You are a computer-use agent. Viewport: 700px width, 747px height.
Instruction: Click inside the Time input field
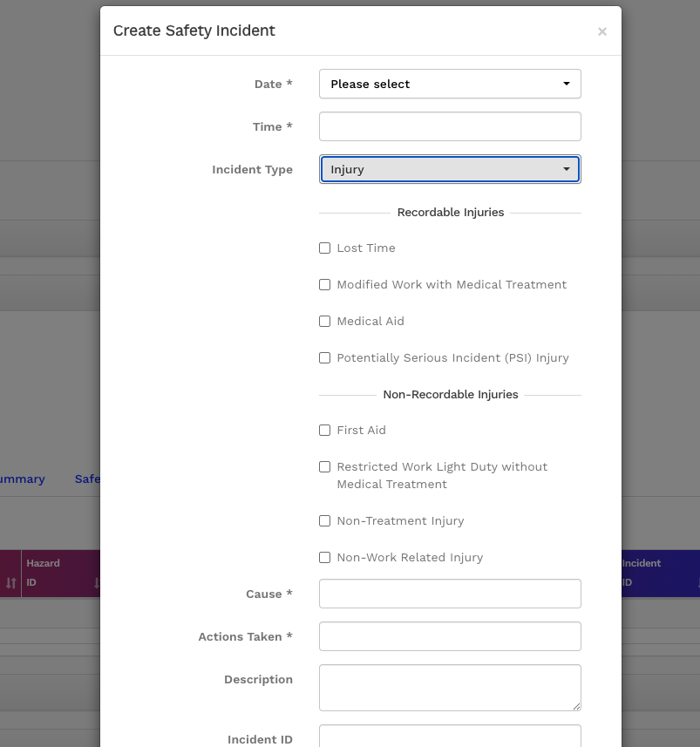(450, 126)
